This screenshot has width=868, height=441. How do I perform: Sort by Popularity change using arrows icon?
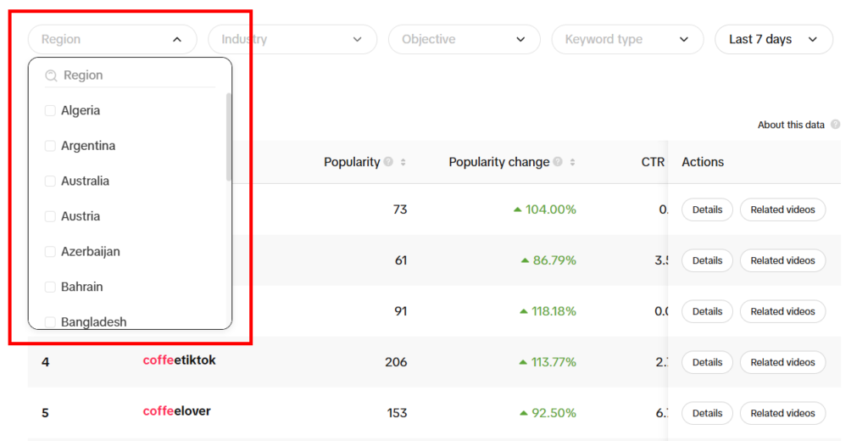coord(572,162)
